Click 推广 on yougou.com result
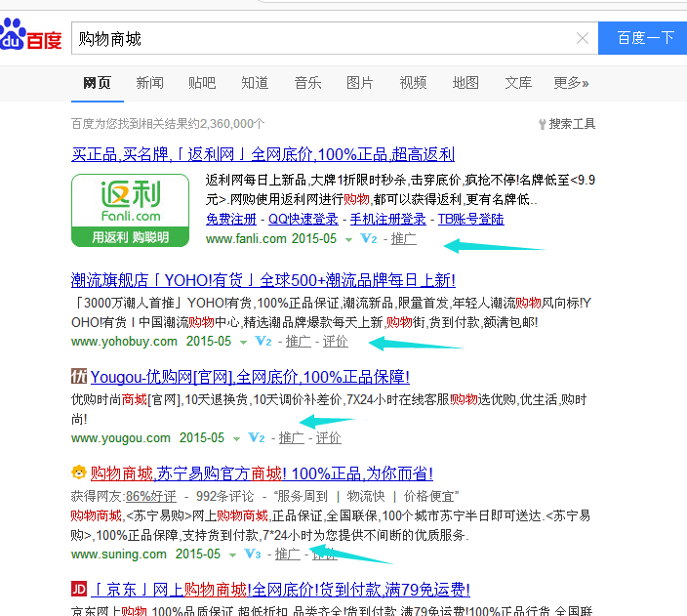 point(292,438)
